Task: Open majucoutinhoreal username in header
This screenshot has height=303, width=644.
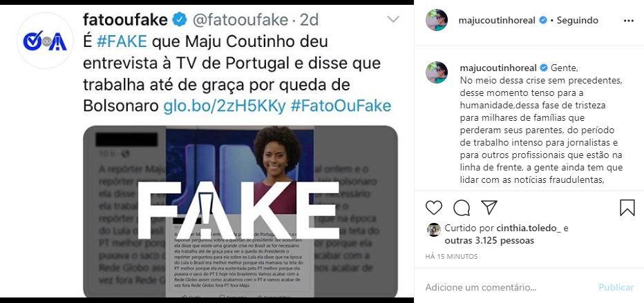Action: tap(497, 20)
